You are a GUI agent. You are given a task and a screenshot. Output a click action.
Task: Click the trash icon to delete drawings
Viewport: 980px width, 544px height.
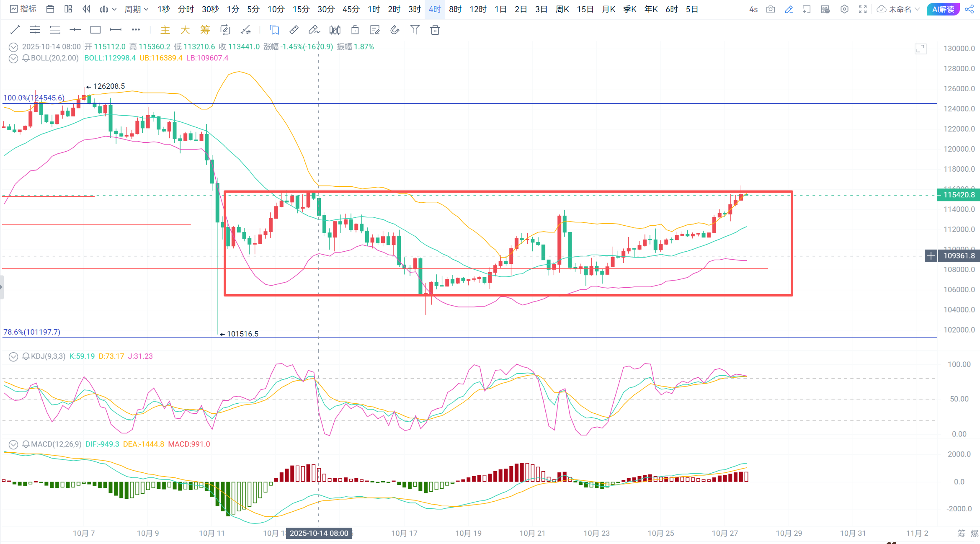pos(435,30)
